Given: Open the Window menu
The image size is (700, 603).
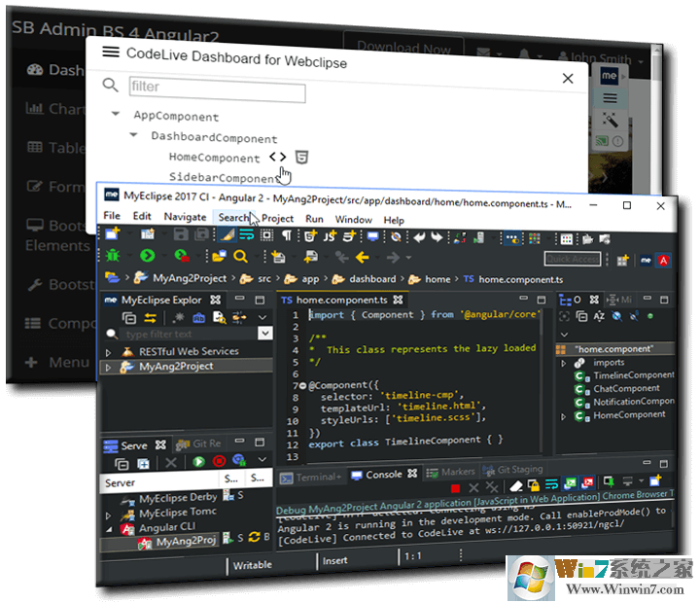Looking at the screenshot, I should click(x=354, y=219).
